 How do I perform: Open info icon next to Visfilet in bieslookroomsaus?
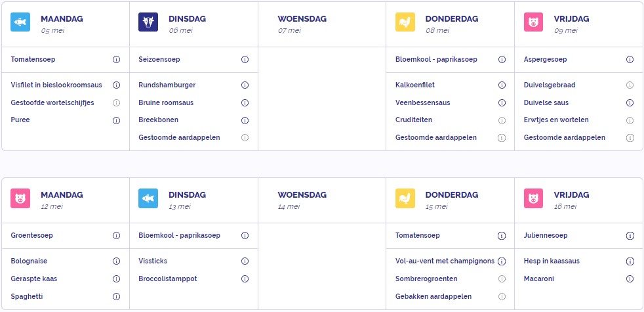pos(116,85)
